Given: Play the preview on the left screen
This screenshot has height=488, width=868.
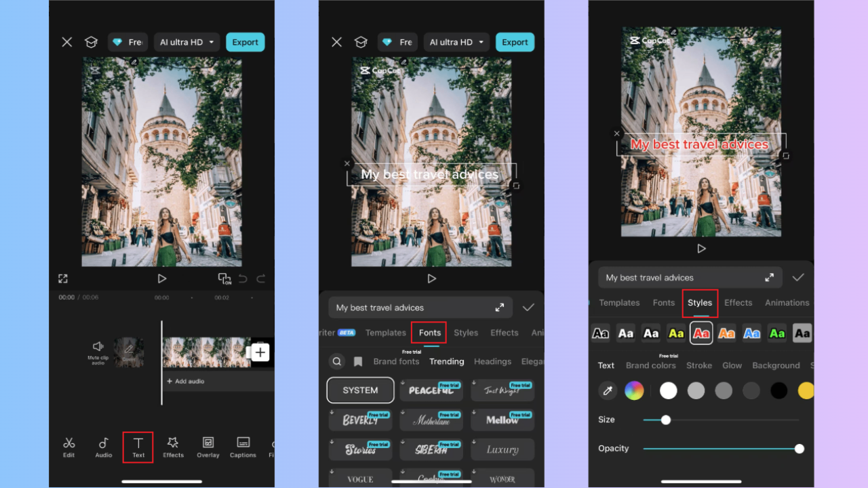Looking at the screenshot, I should [x=161, y=279].
